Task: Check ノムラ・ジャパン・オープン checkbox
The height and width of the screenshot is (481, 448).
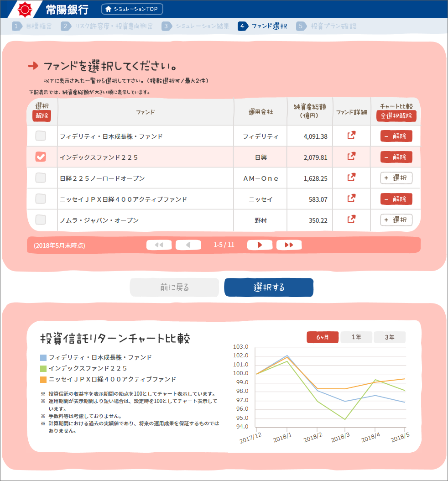Action: click(41, 220)
